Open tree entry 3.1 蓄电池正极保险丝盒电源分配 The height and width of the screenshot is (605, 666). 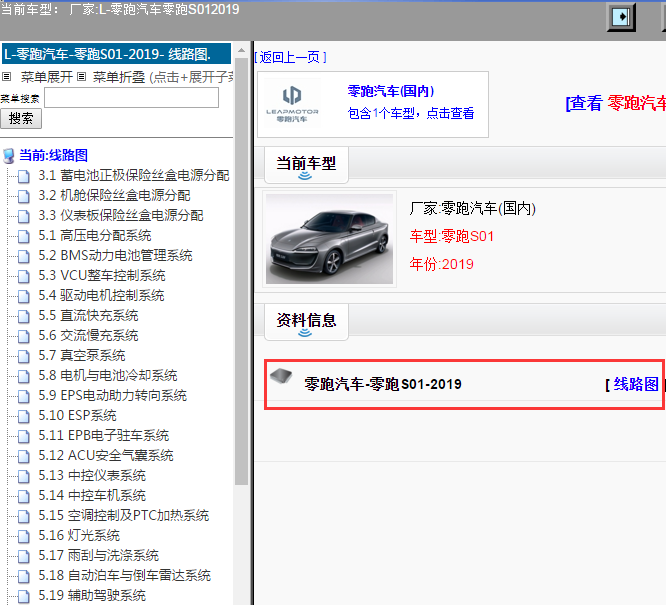point(134,175)
